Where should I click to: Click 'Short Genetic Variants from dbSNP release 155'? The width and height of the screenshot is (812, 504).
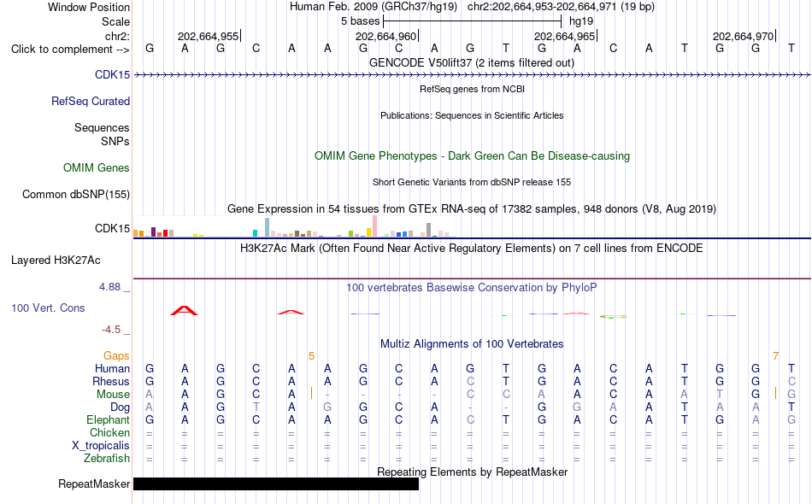472,182
